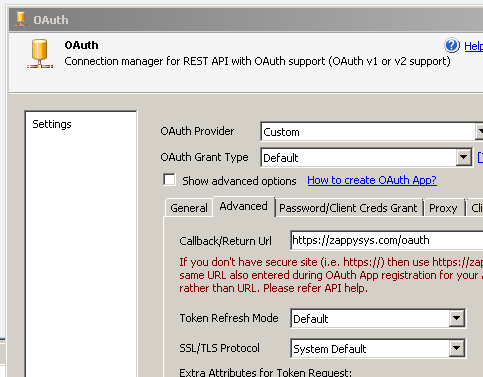Open the How to create OAuth App link
Image resolution: width=483 pixels, height=377 pixels.
click(372, 180)
